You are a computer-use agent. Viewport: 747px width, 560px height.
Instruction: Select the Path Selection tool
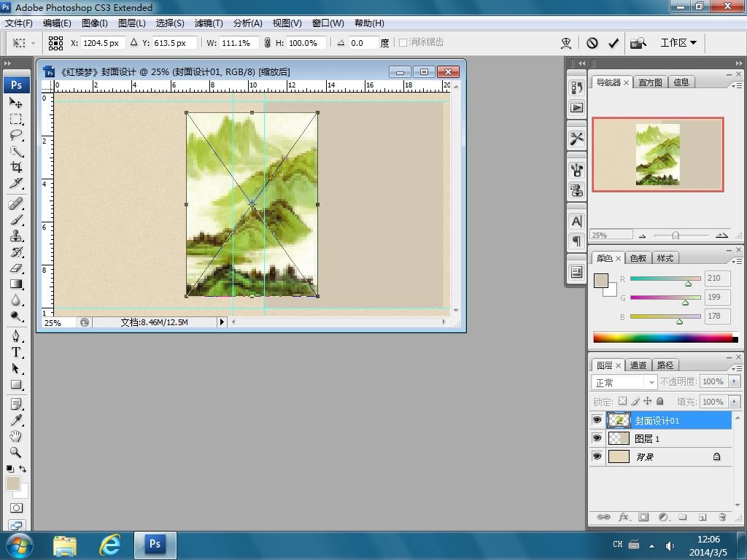pyautogui.click(x=16, y=368)
